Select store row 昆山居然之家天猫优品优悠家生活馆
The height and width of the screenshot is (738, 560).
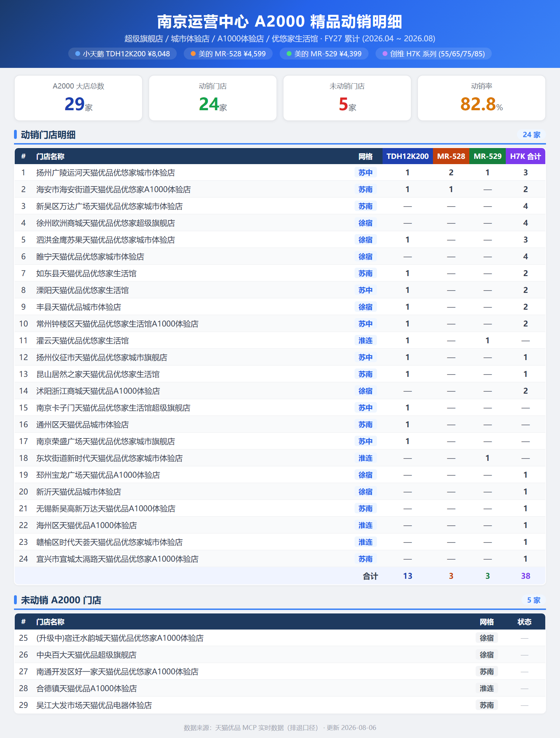[280, 374]
